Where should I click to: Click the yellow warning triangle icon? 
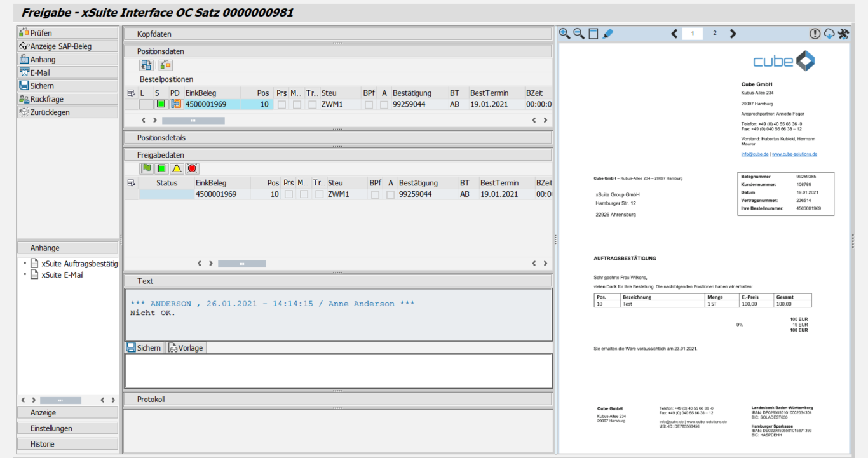[177, 168]
